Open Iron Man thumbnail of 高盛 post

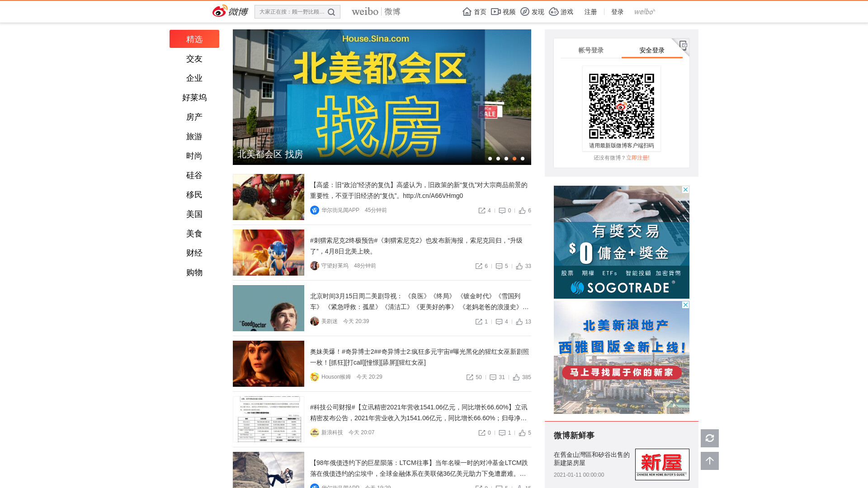pos(269,197)
